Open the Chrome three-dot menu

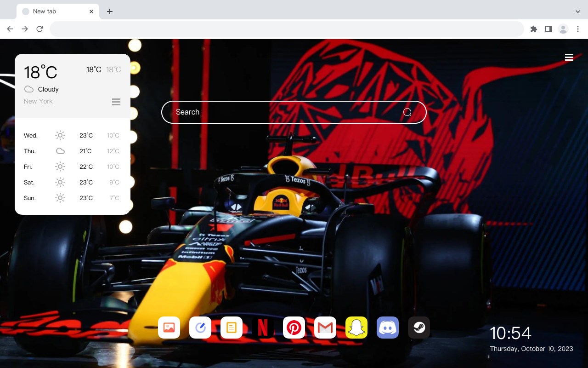578,29
